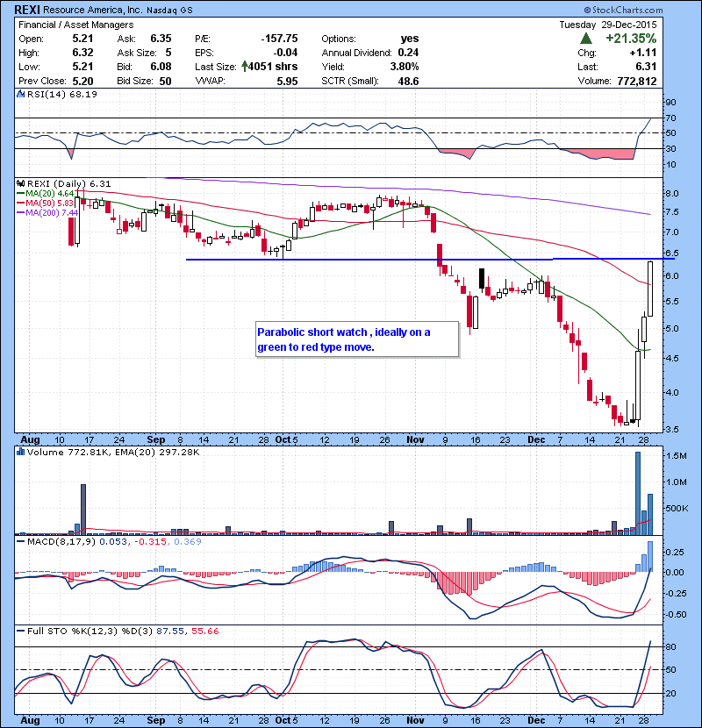The height and width of the screenshot is (728, 702).
Task: Click the Last price value 6.31 in header
Action: tap(646, 67)
